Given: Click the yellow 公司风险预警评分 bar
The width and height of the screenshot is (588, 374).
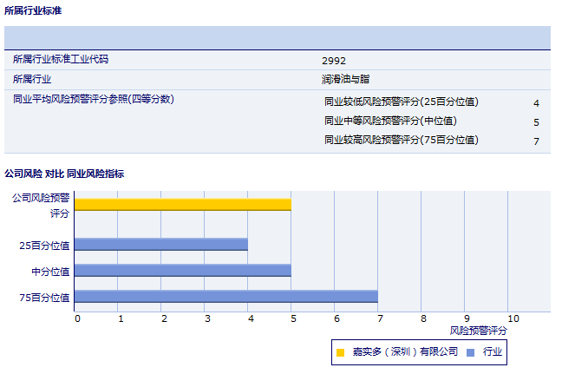Looking at the screenshot, I should [182, 205].
